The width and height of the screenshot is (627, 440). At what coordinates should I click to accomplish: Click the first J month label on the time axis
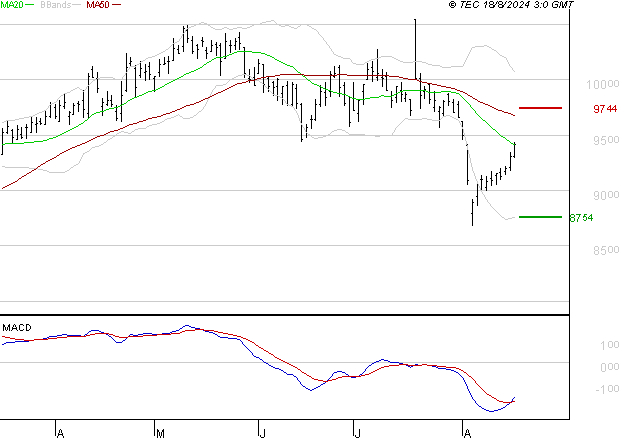coord(262,434)
